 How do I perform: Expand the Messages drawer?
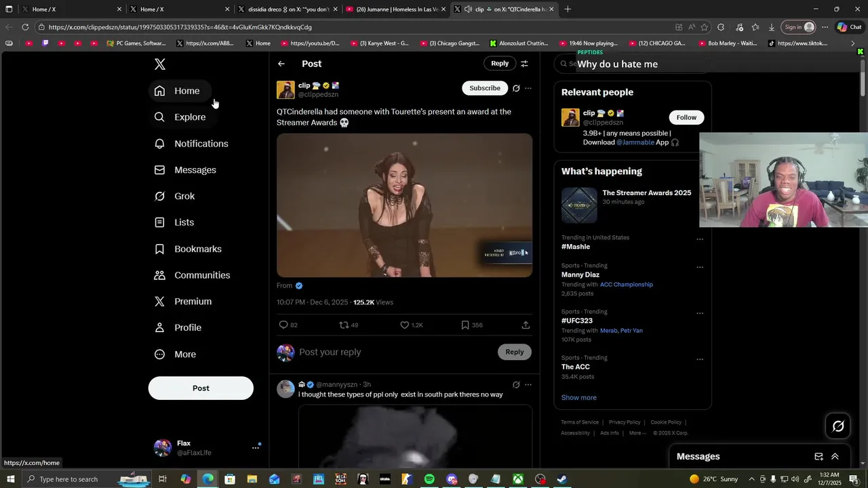tap(835, 457)
